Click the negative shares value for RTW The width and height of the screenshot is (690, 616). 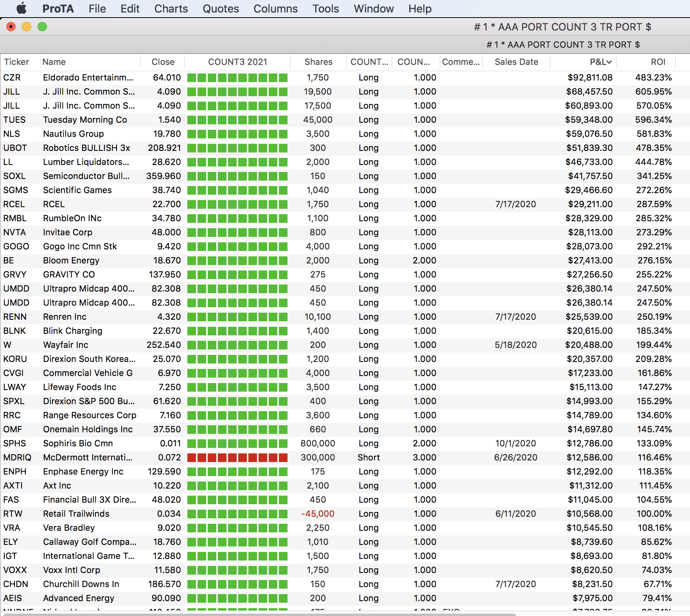coord(318,514)
